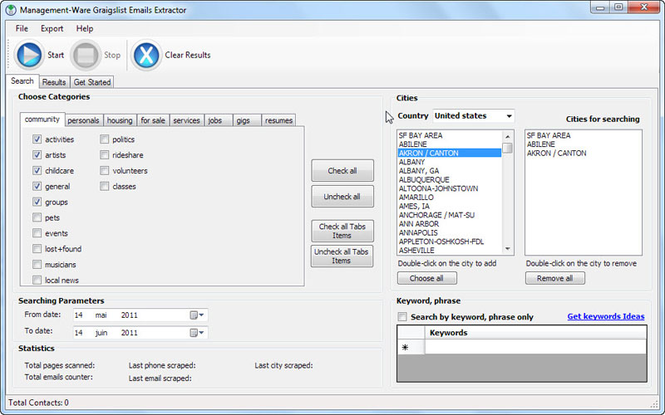Screen dimensions: 665x415
Task: Uncheck the general checkbox
Action: click(x=37, y=186)
